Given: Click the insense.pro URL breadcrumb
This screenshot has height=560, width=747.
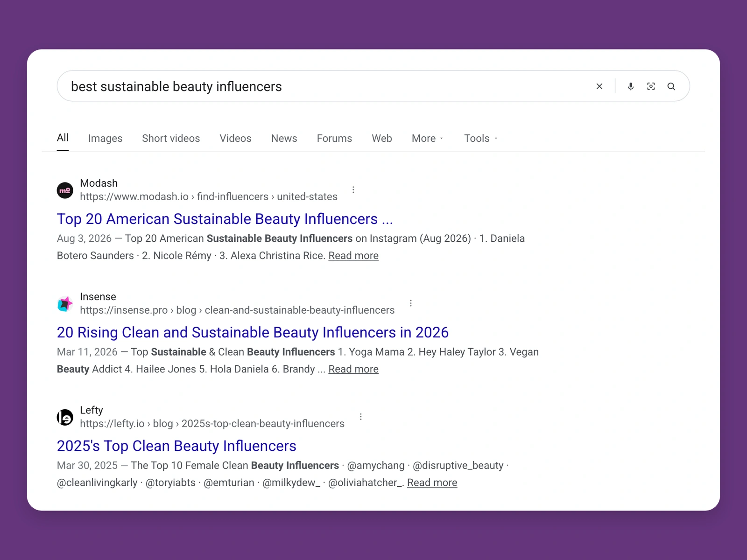Looking at the screenshot, I should [x=237, y=310].
